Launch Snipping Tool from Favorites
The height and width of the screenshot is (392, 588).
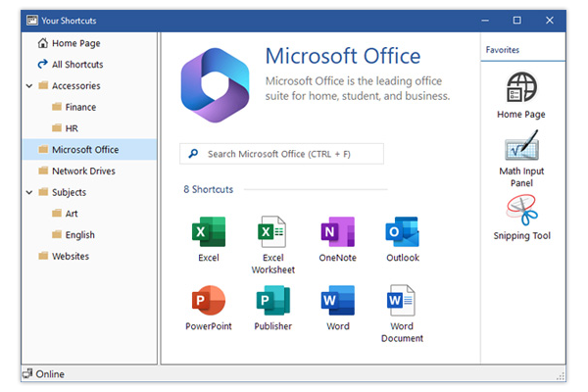pos(521,210)
